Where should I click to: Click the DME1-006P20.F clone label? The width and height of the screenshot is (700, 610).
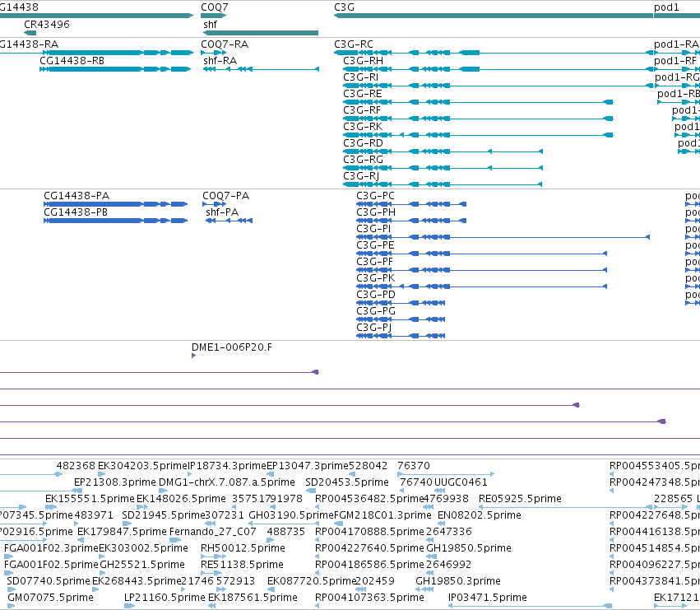(x=232, y=347)
